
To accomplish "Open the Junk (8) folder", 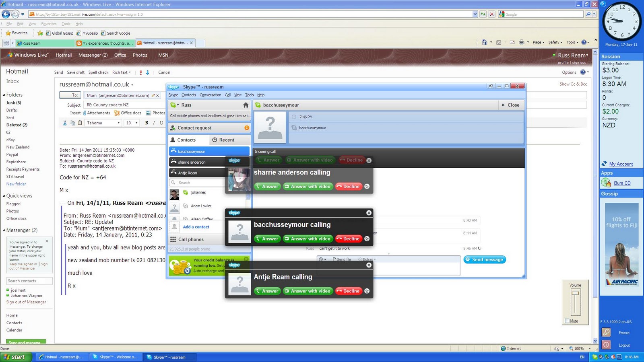I will click(x=14, y=103).
